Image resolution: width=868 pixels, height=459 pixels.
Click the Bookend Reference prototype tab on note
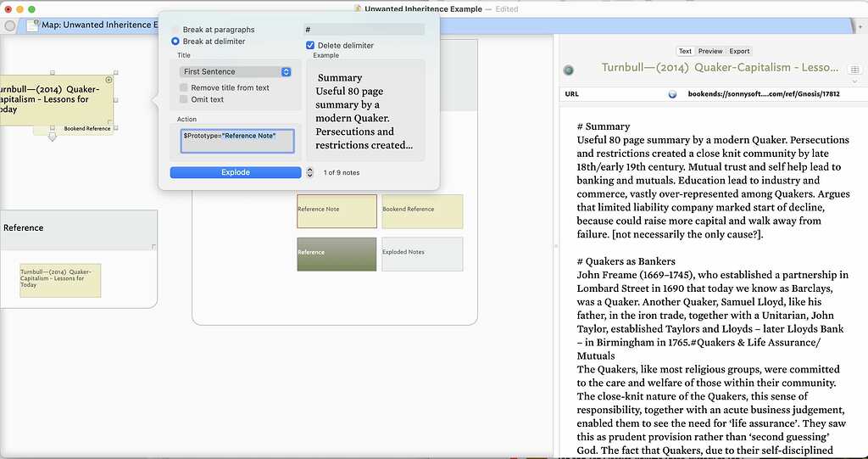(x=87, y=129)
